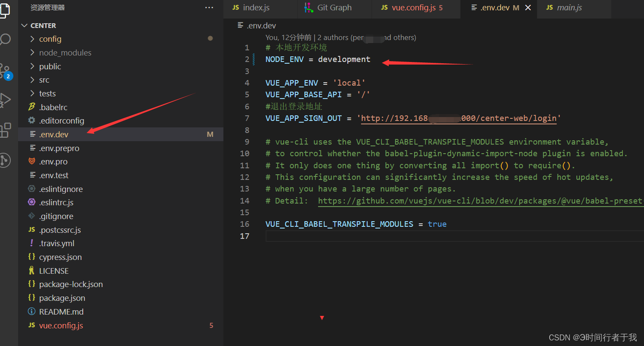Viewport: 644px width, 346px height.
Task: Open the Search view in the activity bar
Action: click(6, 39)
